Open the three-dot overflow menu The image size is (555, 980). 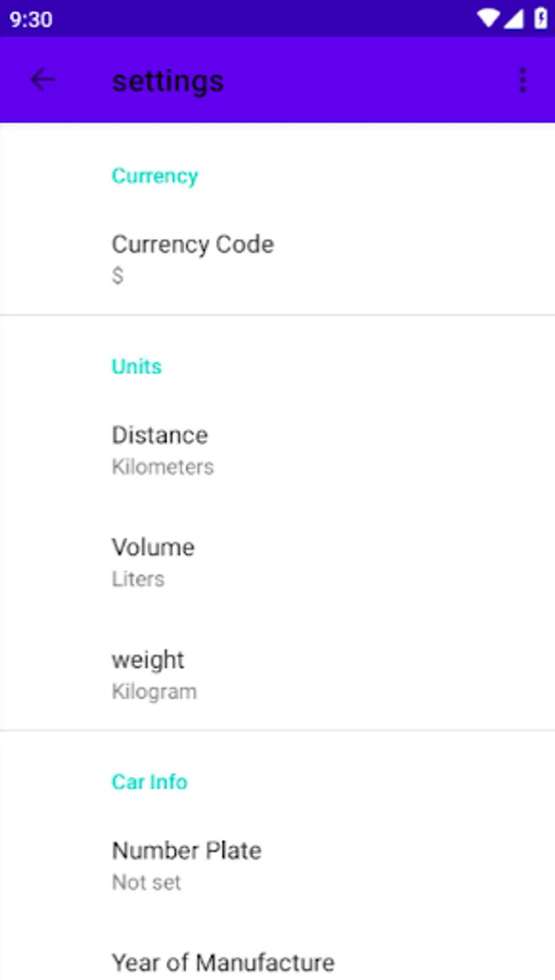pos(522,80)
